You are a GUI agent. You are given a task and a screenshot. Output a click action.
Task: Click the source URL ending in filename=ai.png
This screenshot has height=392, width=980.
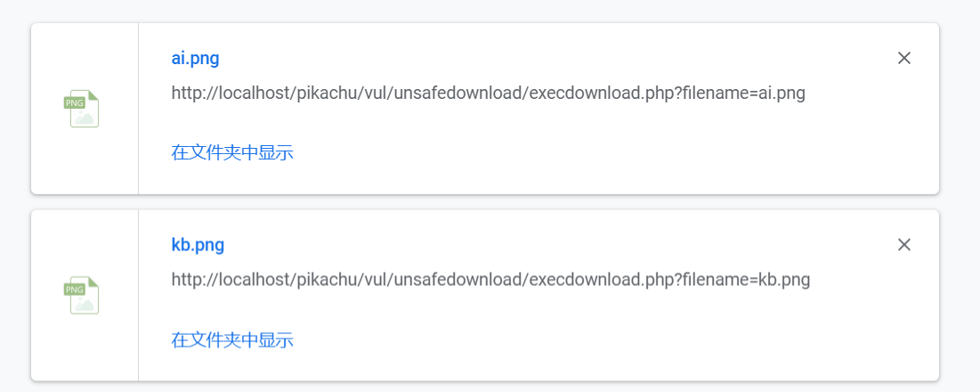coord(488,94)
